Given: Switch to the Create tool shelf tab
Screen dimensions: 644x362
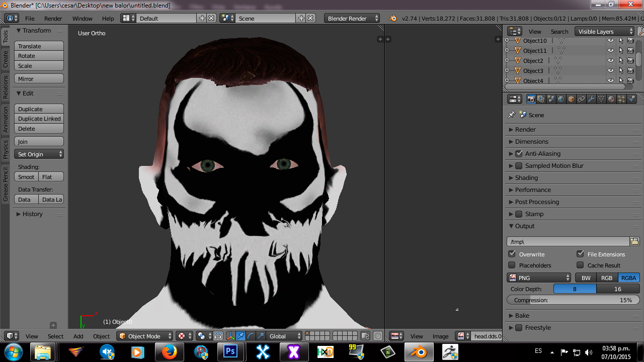Looking at the screenshot, I should point(6,59).
